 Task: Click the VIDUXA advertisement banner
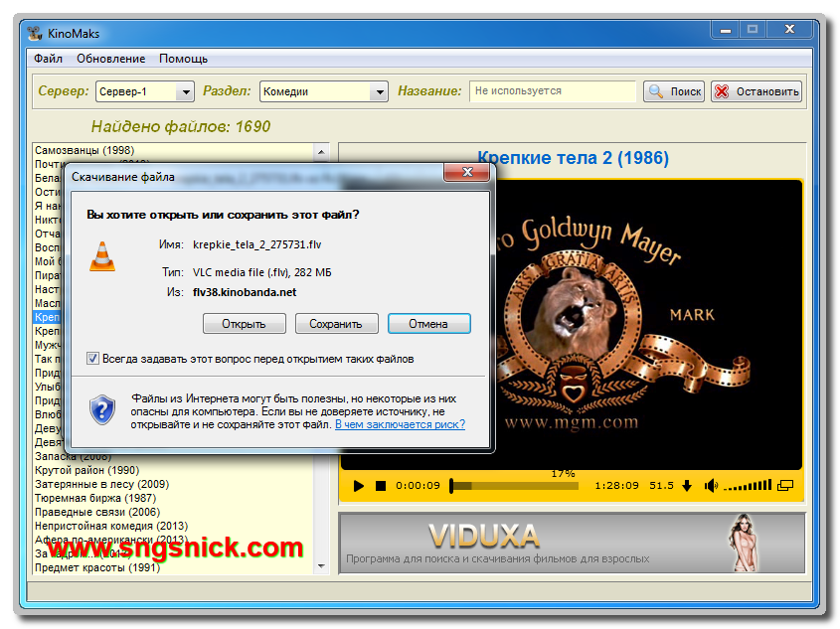coord(573,544)
